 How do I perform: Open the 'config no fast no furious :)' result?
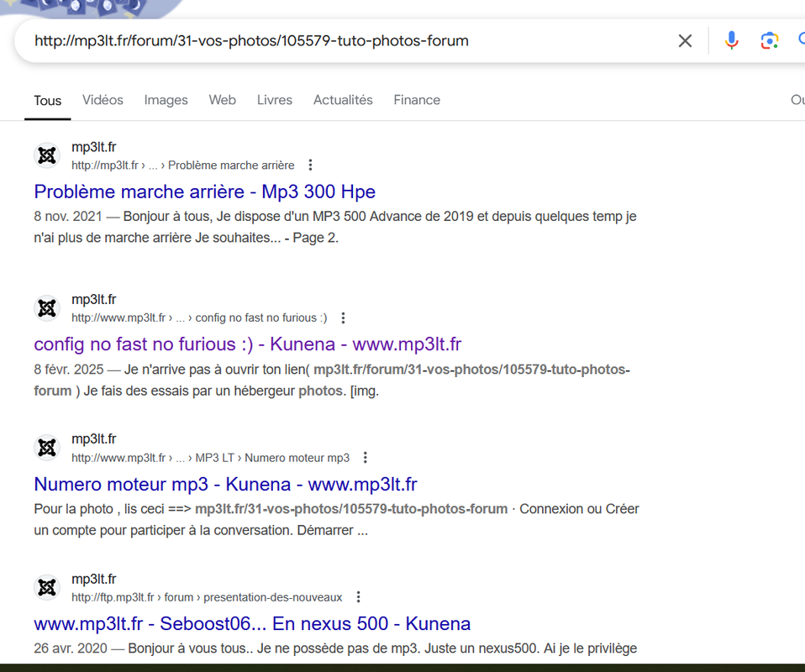(x=247, y=344)
